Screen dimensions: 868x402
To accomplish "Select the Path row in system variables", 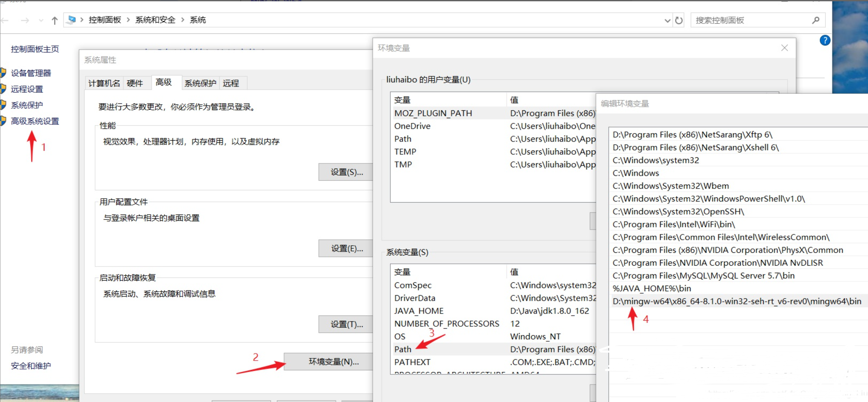I will [x=403, y=349].
